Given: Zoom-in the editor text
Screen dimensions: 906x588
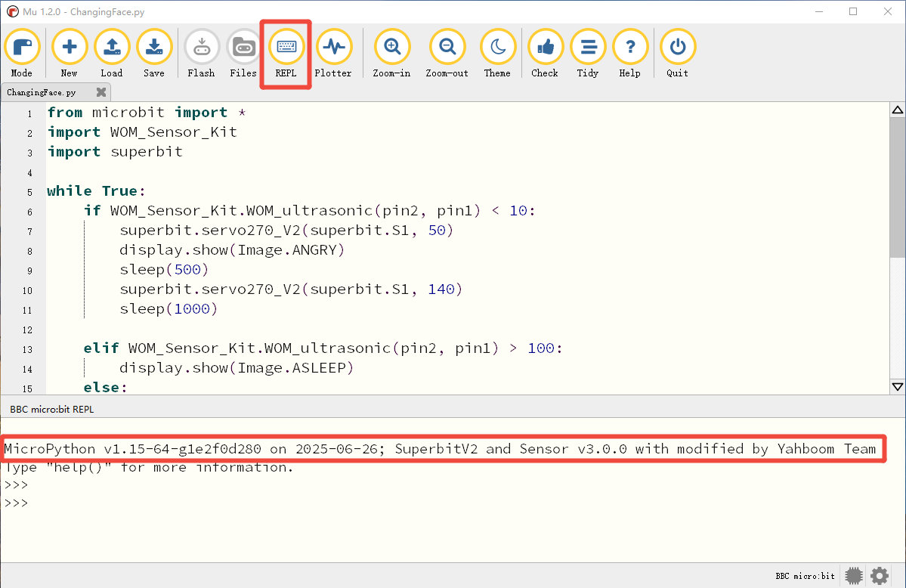Looking at the screenshot, I should pyautogui.click(x=391, y=54).
